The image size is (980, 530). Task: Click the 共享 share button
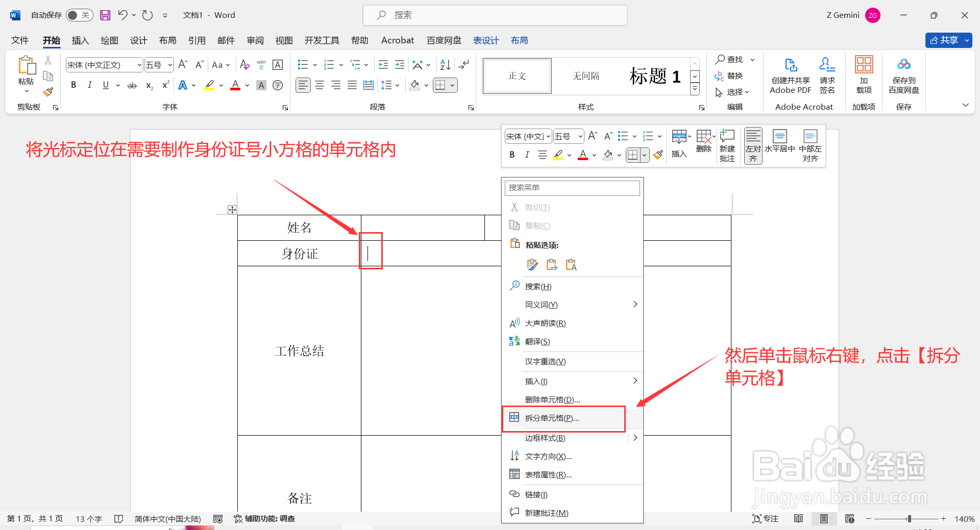point(948,40)
